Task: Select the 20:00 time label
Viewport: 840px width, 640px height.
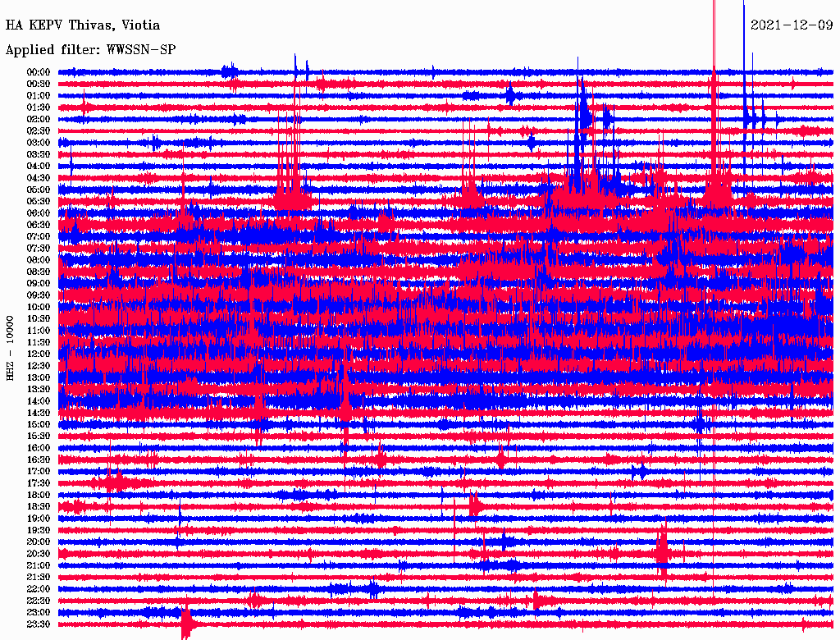Action: [x=39, y=542]
